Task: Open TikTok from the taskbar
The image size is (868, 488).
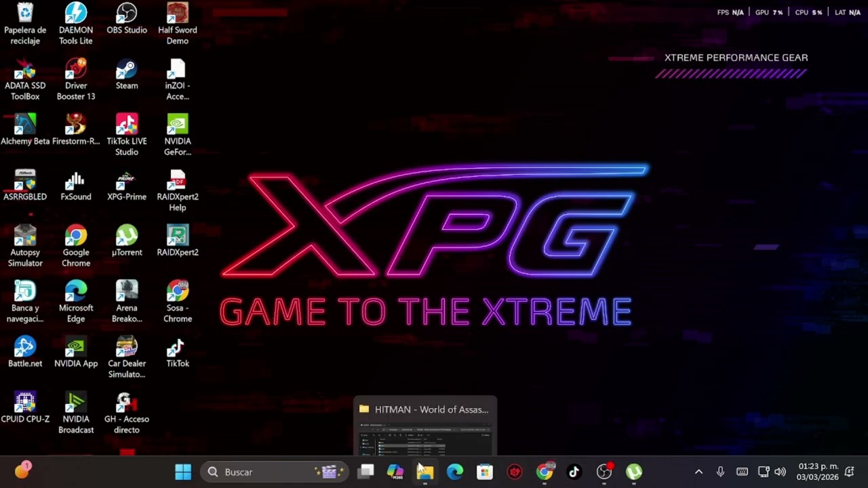Action: pos(574,472)
